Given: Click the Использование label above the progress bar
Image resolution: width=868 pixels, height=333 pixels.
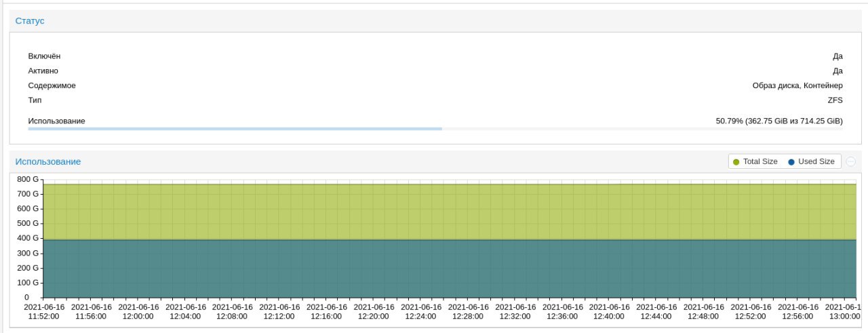Looking at the screenshot, I should pos(56,121).
